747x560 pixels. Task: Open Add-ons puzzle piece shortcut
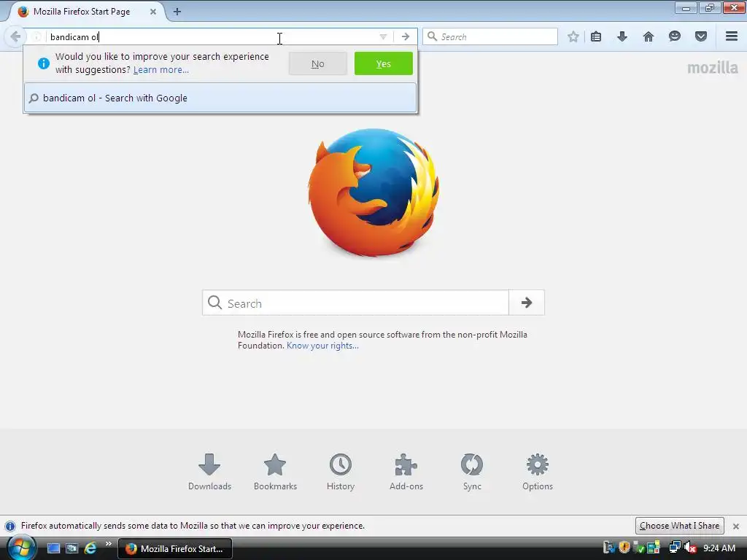[406, 472]
